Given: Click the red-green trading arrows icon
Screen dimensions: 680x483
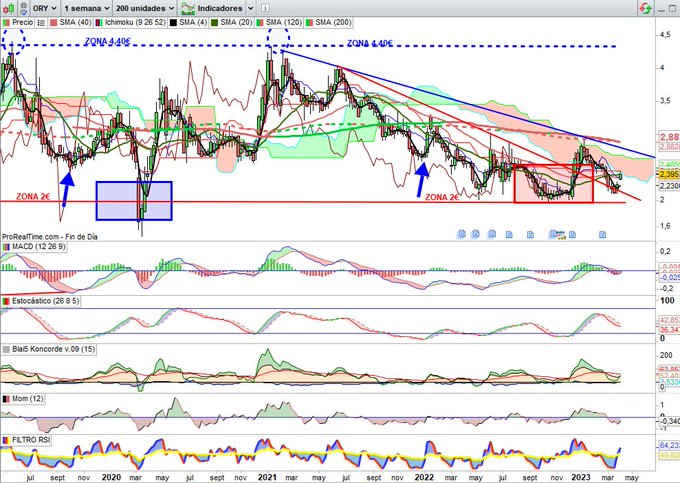Looking at the screenshot, I should click(646, 8).
